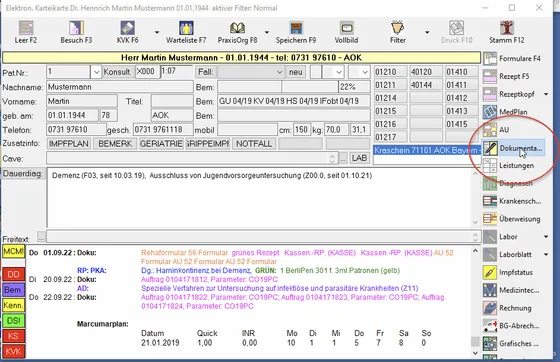Click the purple Bem. tag
This screenshot has height=362, width=560.
pos(13,290)
